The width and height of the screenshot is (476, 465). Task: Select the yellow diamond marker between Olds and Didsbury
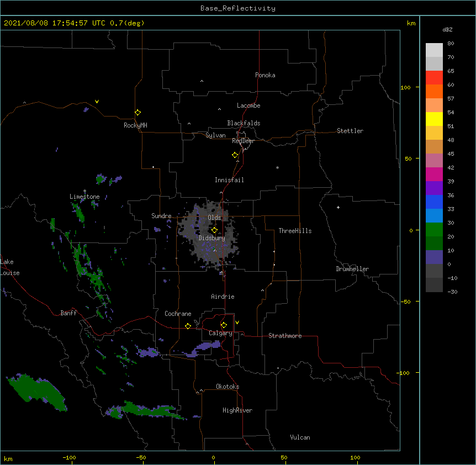pyautogui.click(x=214, y=230)
